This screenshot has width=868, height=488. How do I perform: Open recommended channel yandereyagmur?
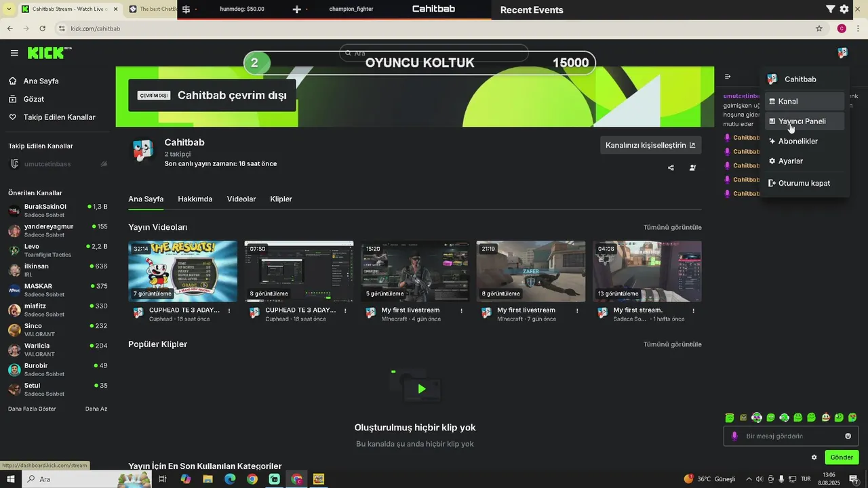pos(57,230)
